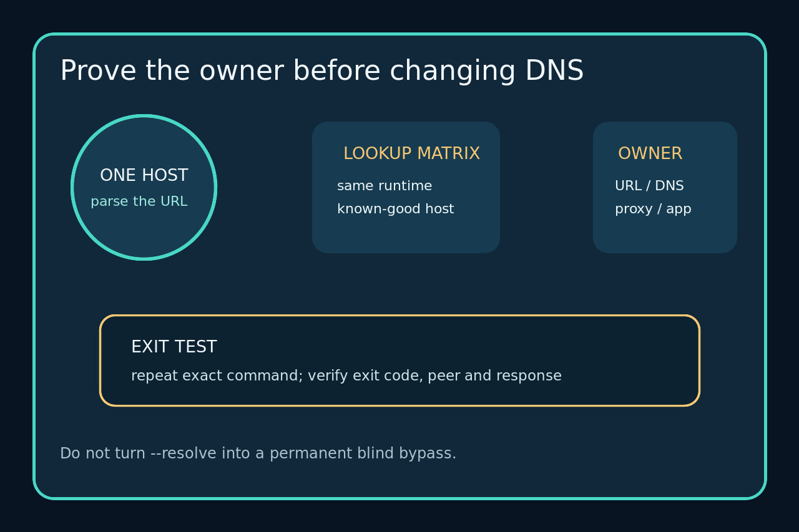Click the "repeat exact command" instruction line
The width and height of the screenshot is (799, 532).
point(346,376)
